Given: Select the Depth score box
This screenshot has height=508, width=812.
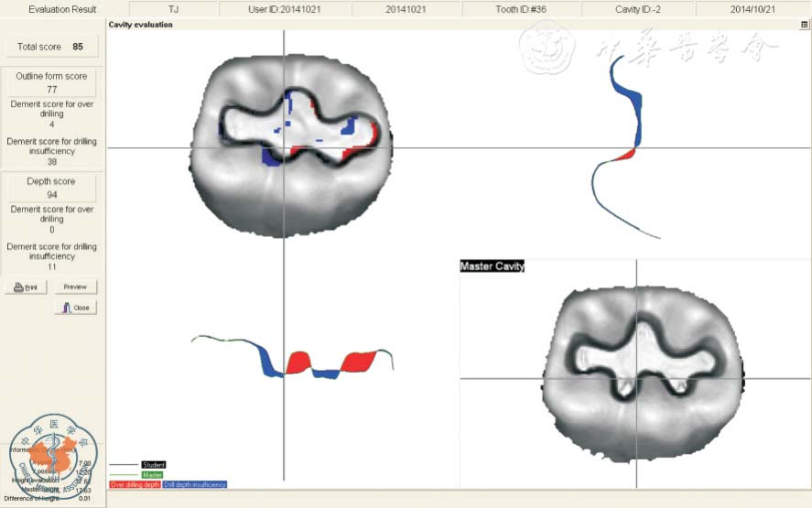Looking at the screenshot, I should coord(51,187).
